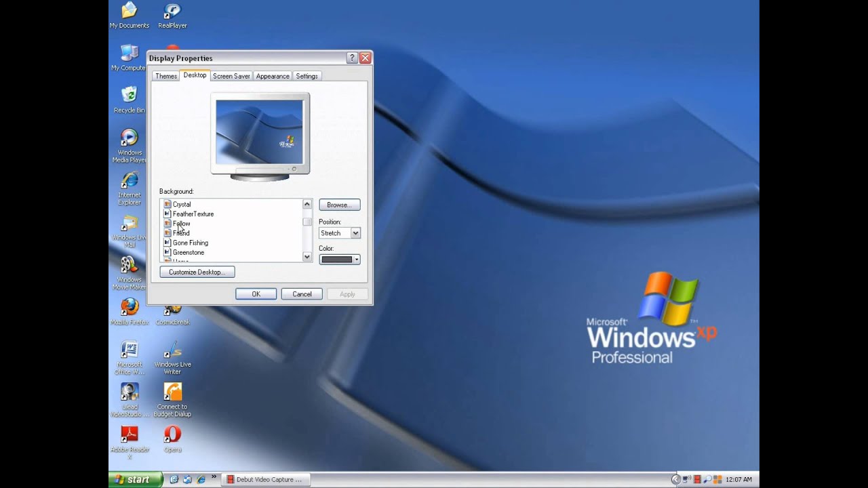868x488 pixels.
Task: Click the Display Properties help question-mark button
Action: [352, 58]
